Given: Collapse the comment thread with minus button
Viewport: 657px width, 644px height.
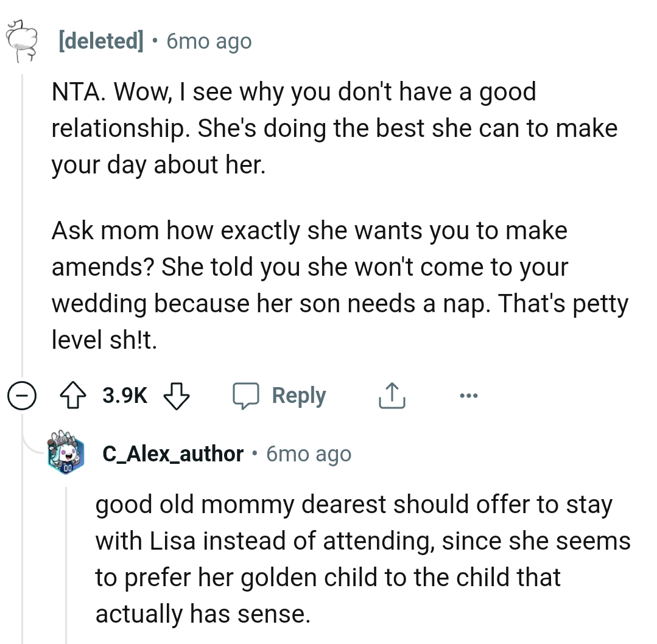Looking at the screenshot, I should coord(22,395).
